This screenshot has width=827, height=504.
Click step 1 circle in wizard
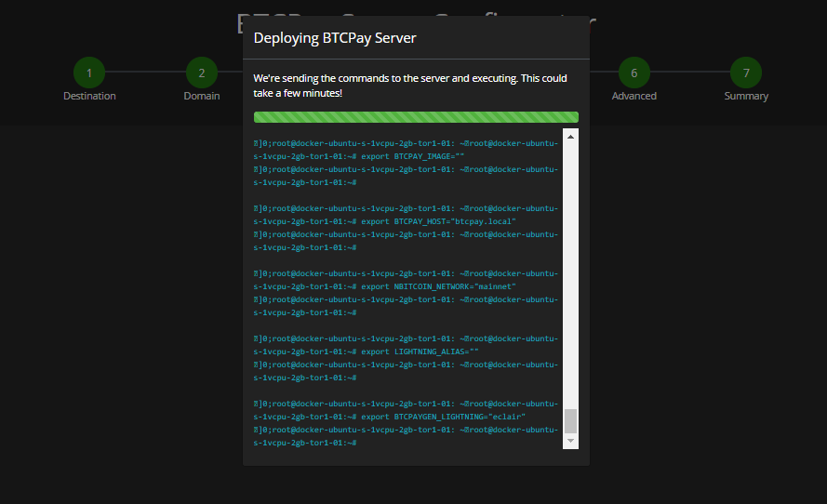pyautogui.click(x=89, y=73)
